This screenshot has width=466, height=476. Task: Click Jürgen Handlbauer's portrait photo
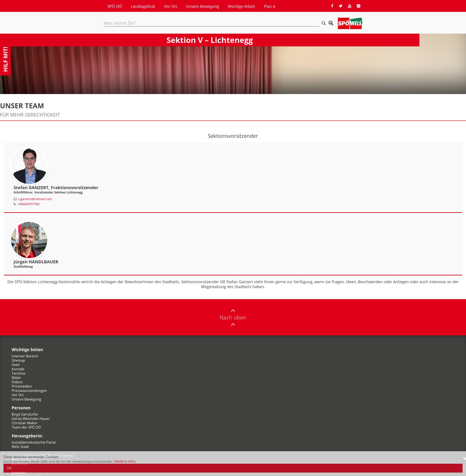click(x=29, y=240)
